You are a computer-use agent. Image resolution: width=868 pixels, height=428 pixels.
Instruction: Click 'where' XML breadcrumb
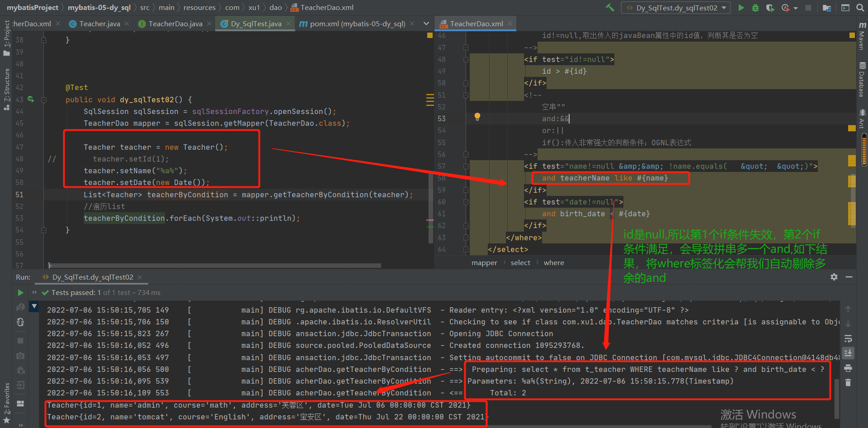click(554, 263)
